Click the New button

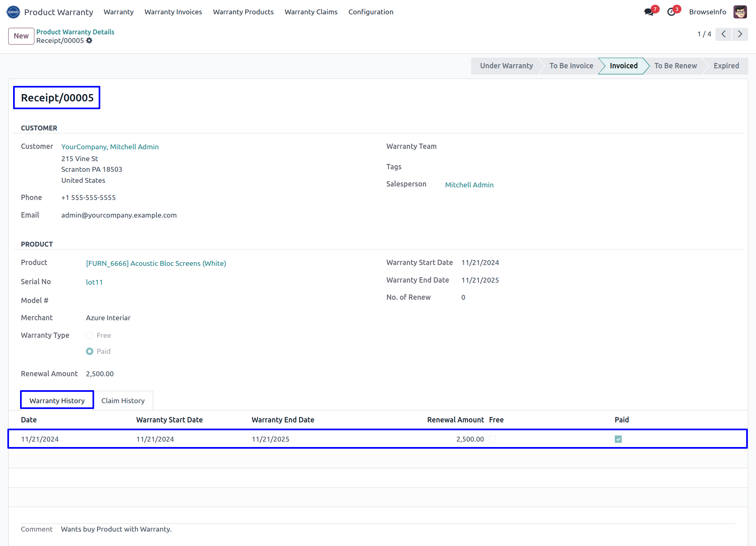click(x=21, y=36)
